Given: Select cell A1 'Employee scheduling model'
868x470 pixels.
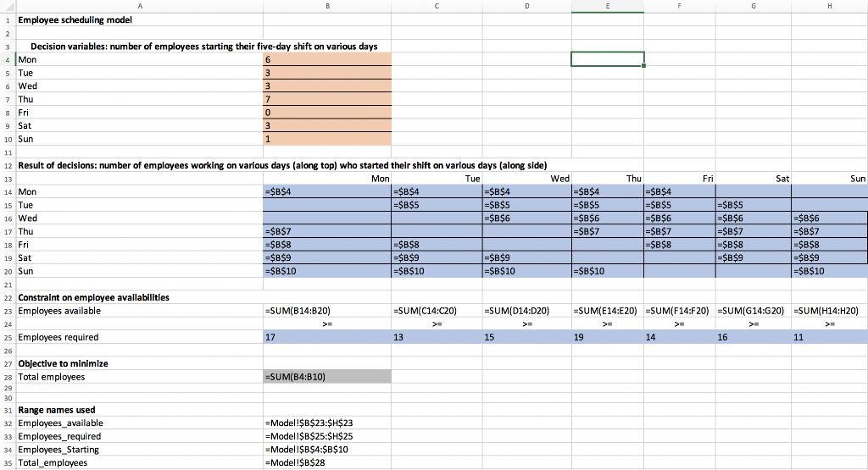Looking at the screenshot, I should 140,20.
